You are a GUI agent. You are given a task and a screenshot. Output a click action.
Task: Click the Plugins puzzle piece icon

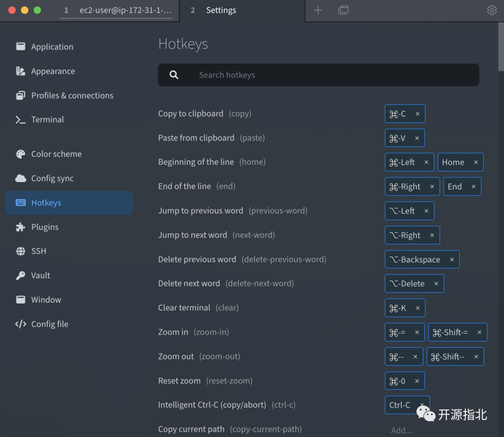coord(21,227)
